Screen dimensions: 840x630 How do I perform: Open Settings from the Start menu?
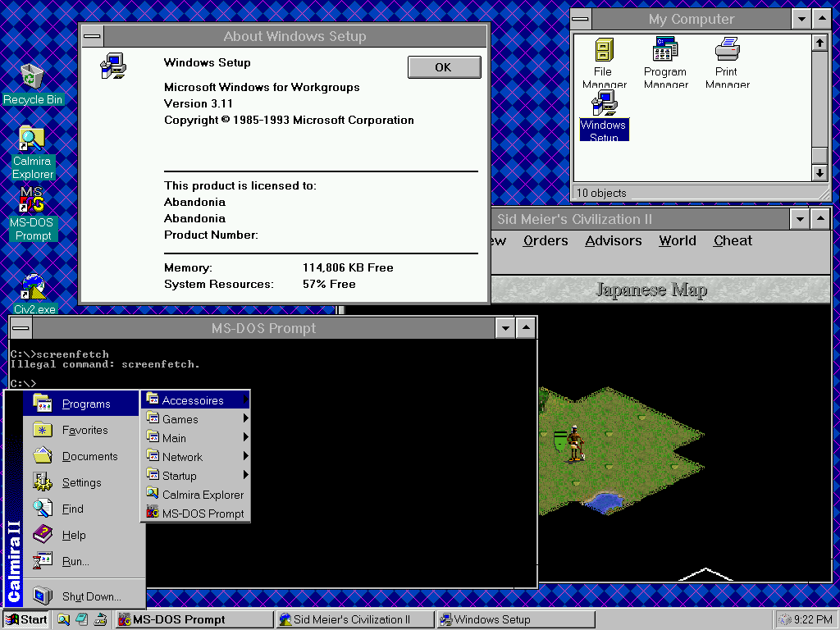click(x=80, y=482)
